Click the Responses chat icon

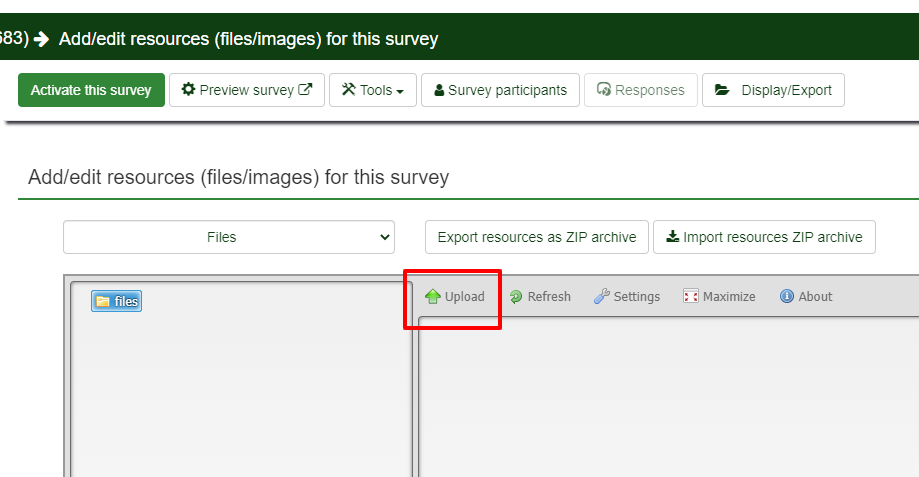[x=604, y=90]
